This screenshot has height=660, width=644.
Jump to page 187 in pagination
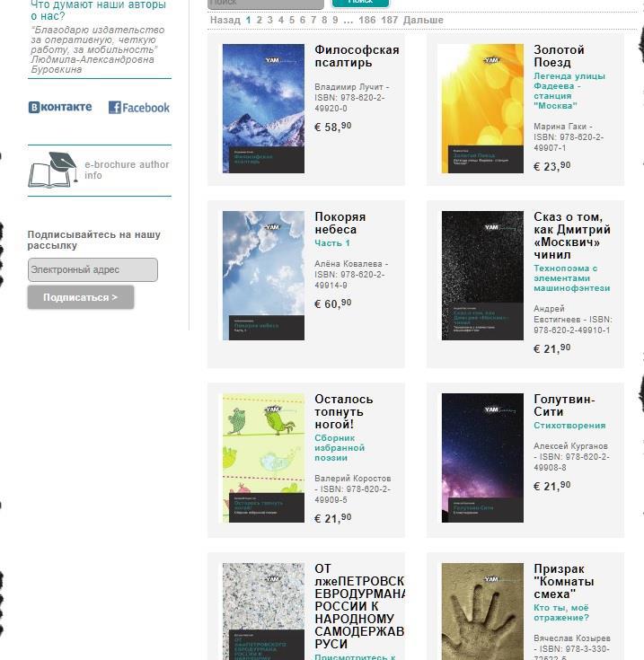[389, 20]
